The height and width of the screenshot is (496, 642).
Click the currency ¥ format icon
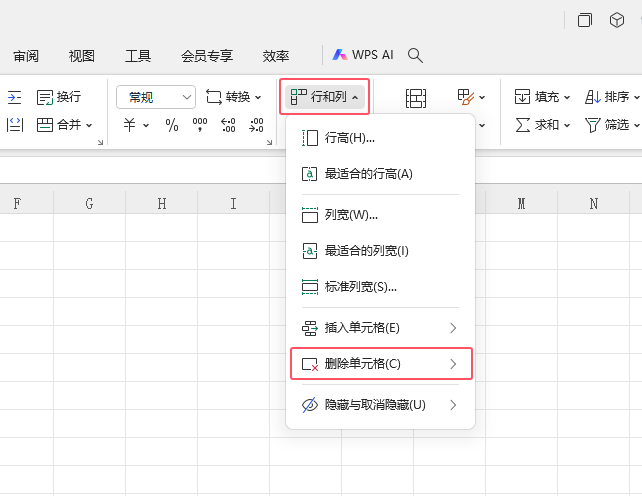130,125
